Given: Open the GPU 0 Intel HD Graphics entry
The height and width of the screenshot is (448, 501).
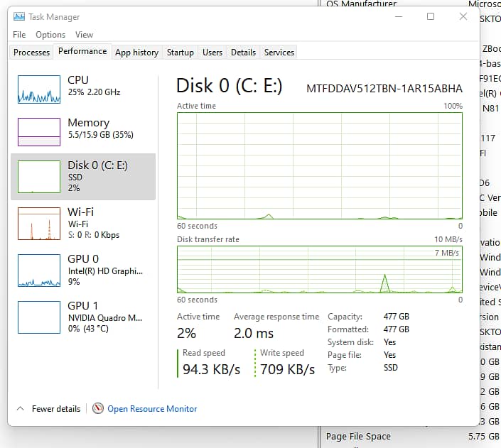Looking at the screenshot, I should coord(105,270).
